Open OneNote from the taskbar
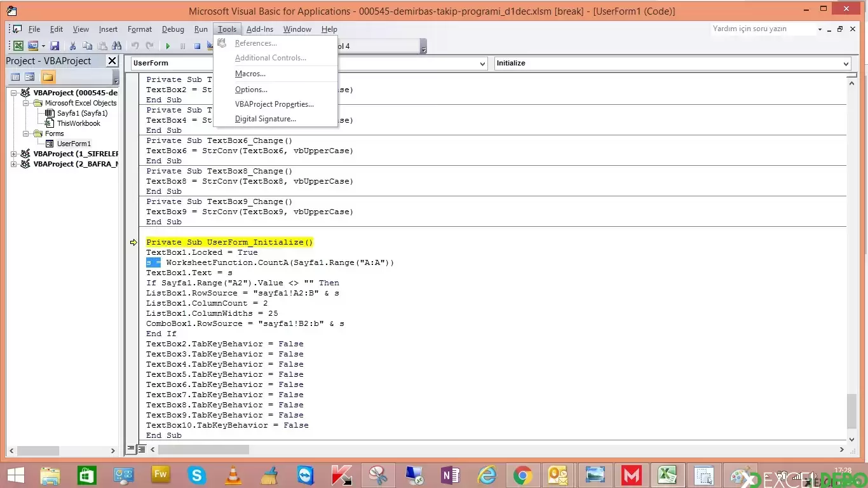The width and height of the screenshot is (868, 488). [x=451, y=475]
